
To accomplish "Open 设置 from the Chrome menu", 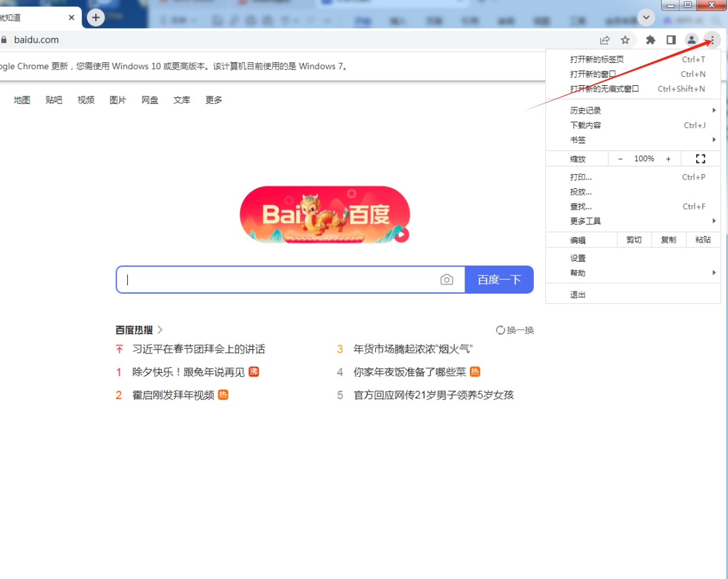I will tap(578, 258).
